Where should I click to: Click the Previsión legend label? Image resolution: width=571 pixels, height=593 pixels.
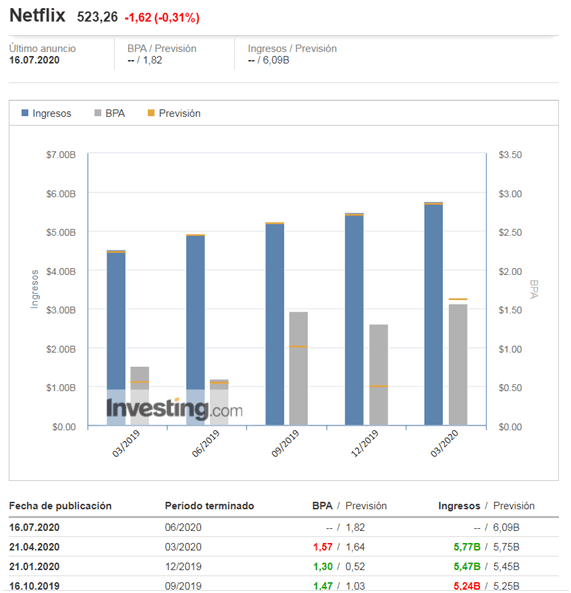point(180,113)
